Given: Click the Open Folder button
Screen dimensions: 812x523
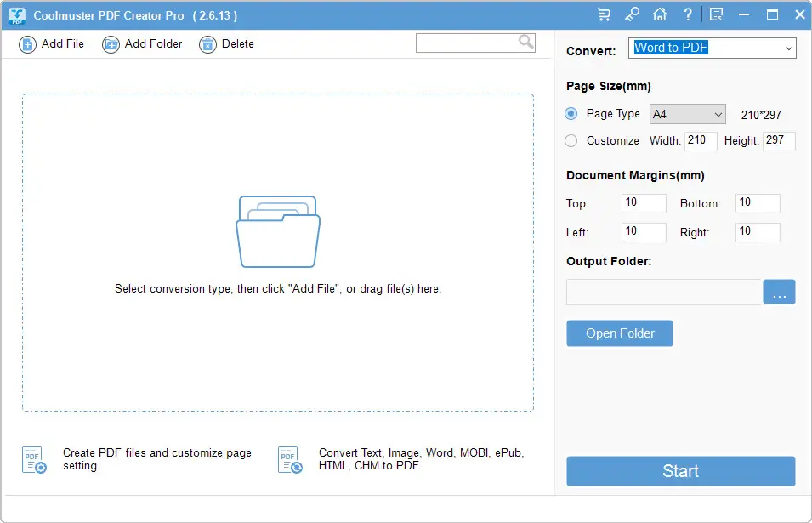Looking at the screenshot, I should (x=620, y=333).
